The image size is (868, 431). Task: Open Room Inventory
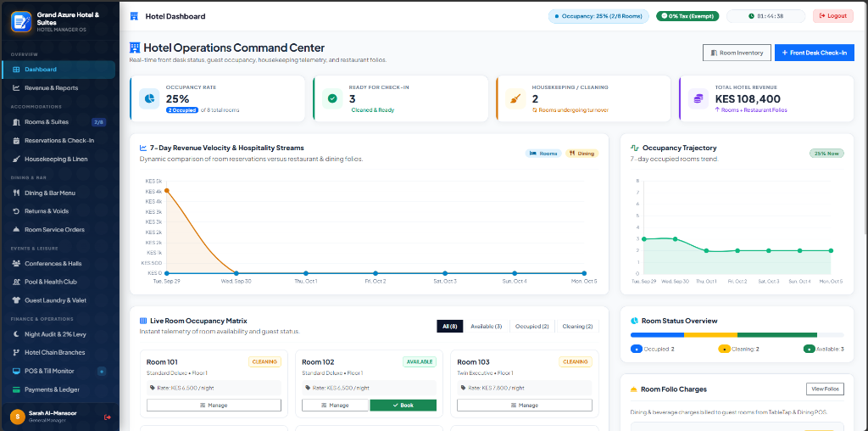point(737,53)
